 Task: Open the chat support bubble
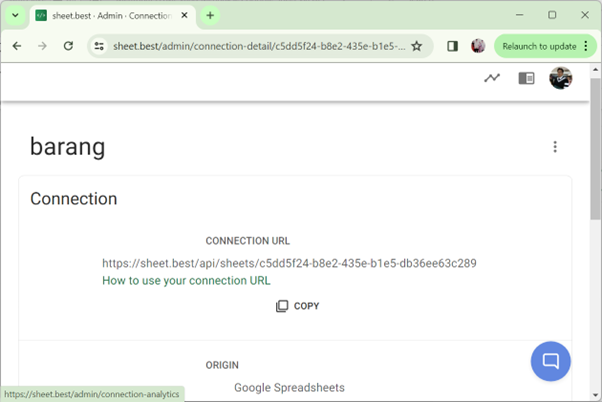point(550,360)
